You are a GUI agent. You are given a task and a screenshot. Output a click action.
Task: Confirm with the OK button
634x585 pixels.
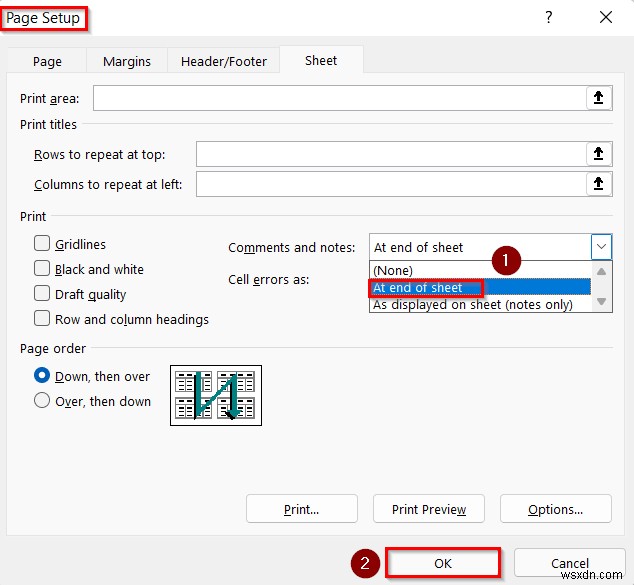(443, 563)
